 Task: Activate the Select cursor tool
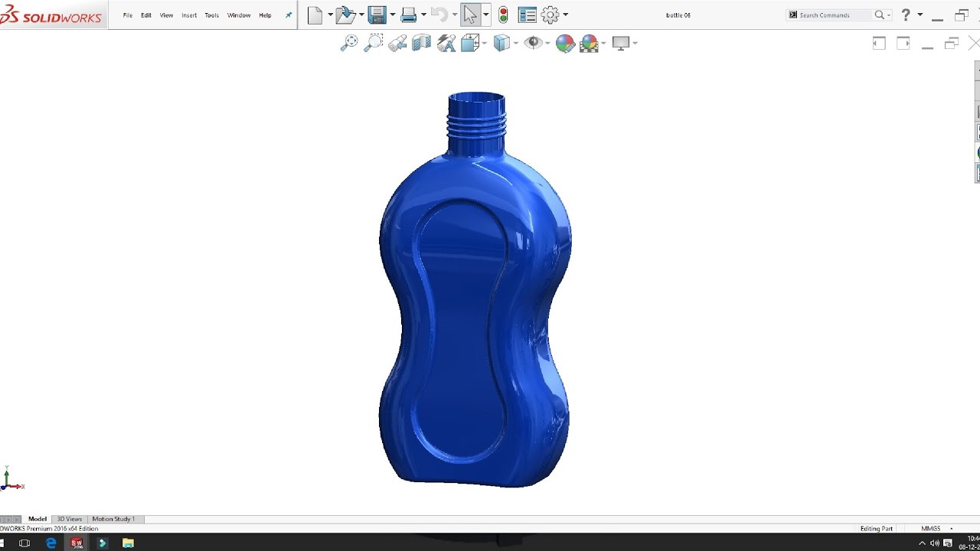470,15
